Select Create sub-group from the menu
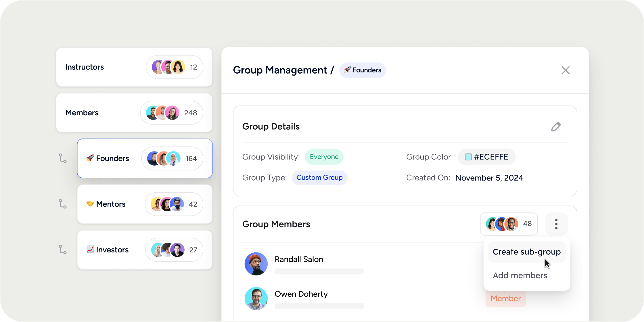Image resolution: width=644 pixels, height=322 pixels. point(527,252)
